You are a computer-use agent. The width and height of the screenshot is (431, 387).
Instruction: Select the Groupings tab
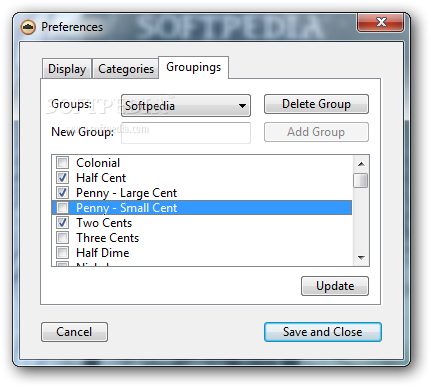(x=193, y=67)
